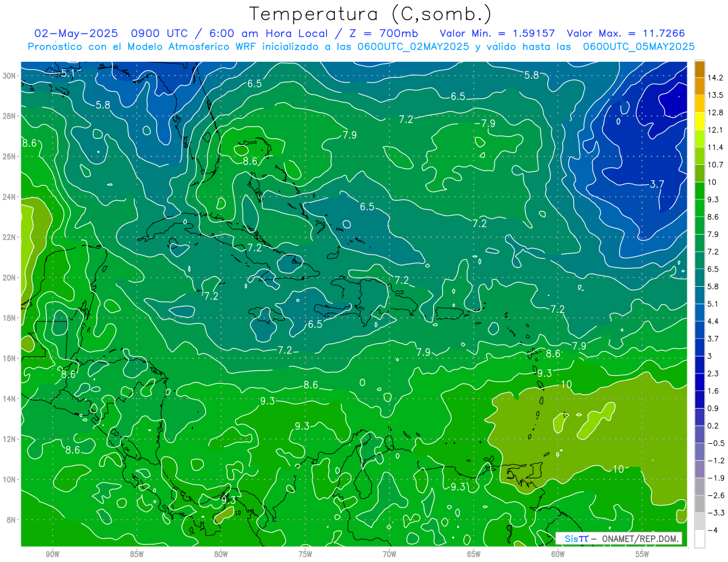Click the '0600UTC_02MAY2025' initialization timestamp
Screen dimensions: 728x562
(413, 47)
